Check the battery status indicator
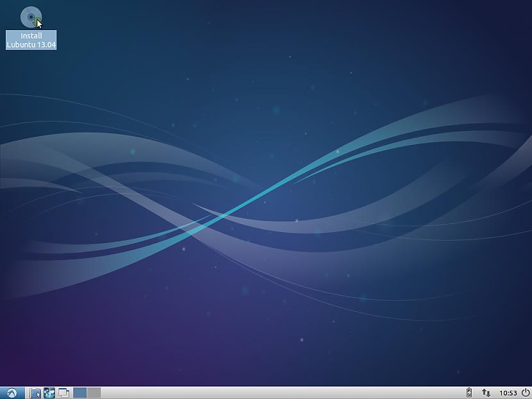This screenshot has width=532, height=399. pos(469,393)
